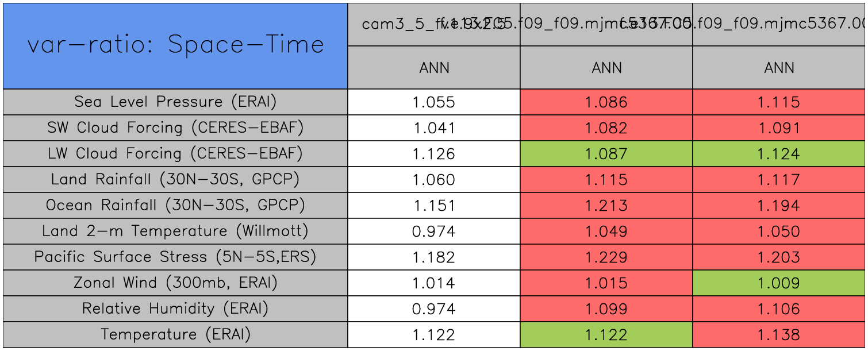The image size is (868, 351).
Task: Select the white cell with value 1.182
Action: click(434, 257)
